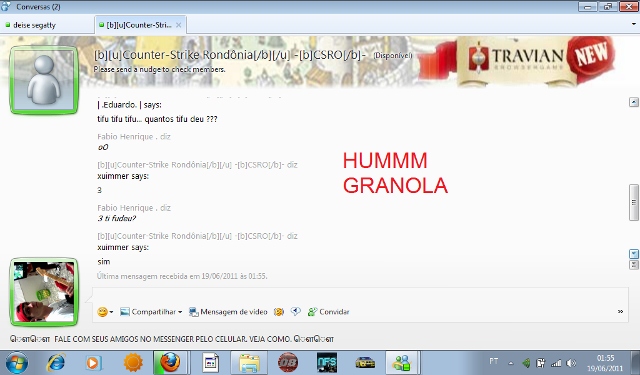Click the NFS game taskbar icon

(327, 363)
